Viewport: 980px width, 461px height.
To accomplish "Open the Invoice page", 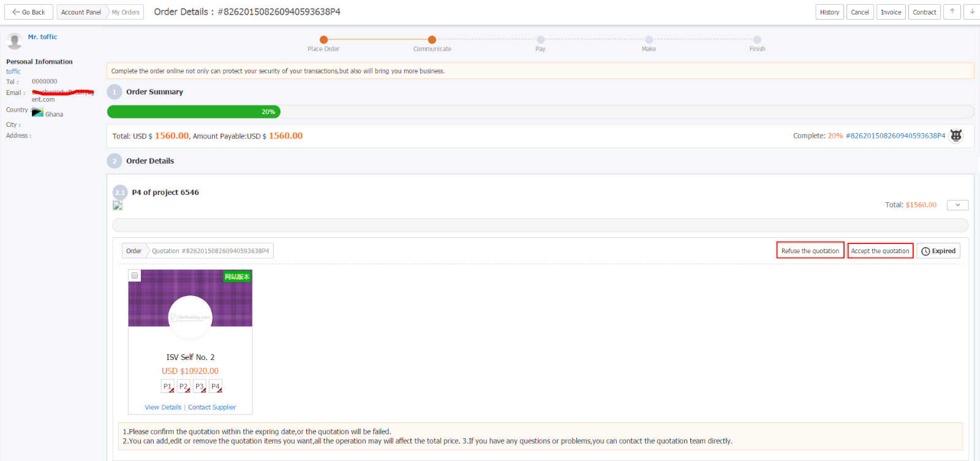I will tap(891, 12).
